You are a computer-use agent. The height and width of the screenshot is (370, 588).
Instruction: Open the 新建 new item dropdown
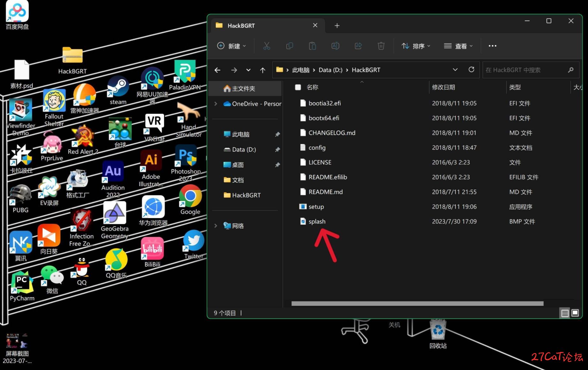tap(232, 46)
